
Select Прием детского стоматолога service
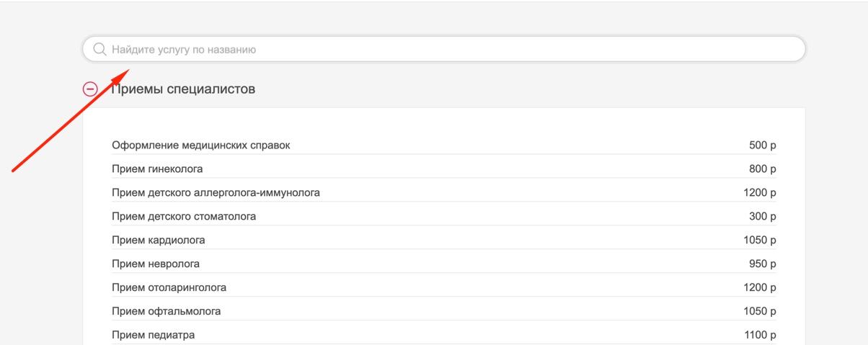click(184, 217)
